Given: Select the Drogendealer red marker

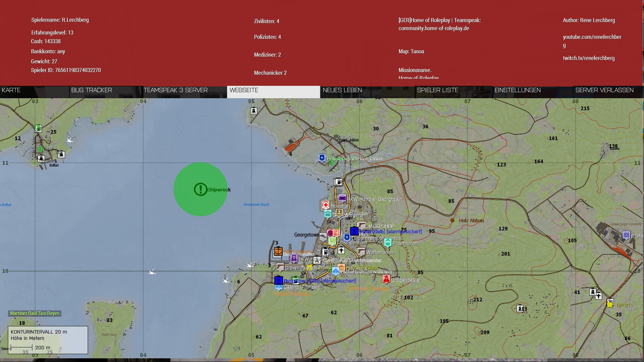Looking at the screenshot, I should 386,279.
